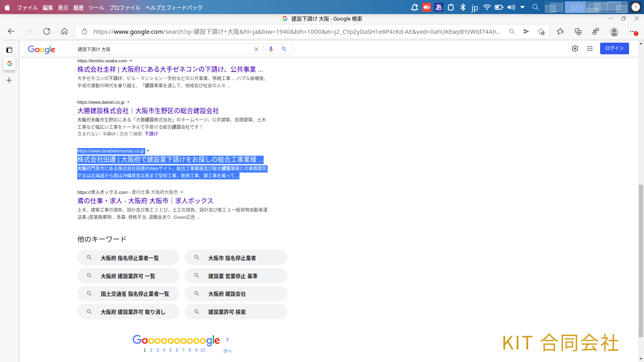This screenshot has height=362, width=644.
Task: Click the Google shortcut in Edge sidebar
Action: coord(9,64)
